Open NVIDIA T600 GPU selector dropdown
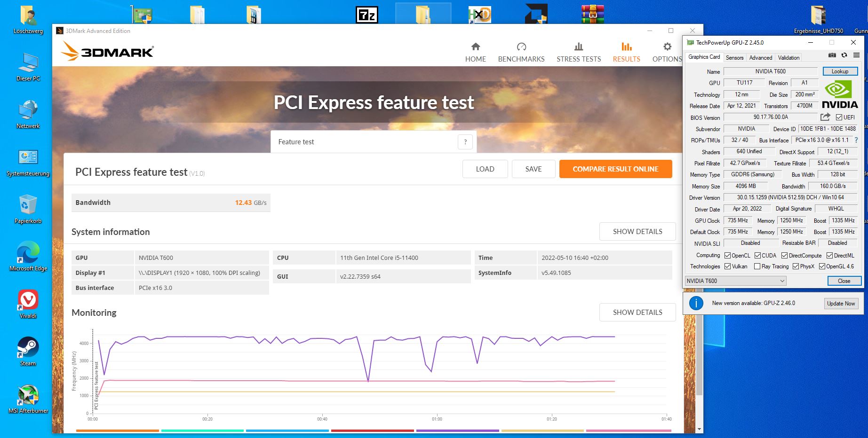868x438 pixels. [735, 281]
